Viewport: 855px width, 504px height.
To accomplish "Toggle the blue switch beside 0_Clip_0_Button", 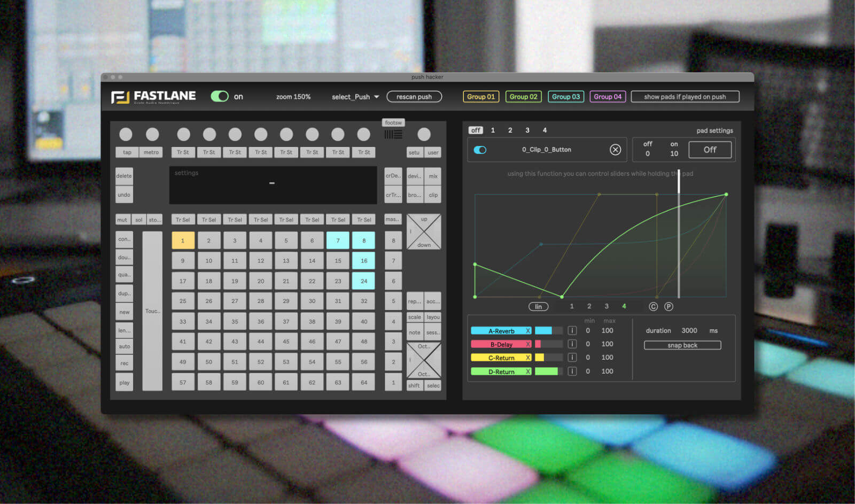I will (480, 150).
